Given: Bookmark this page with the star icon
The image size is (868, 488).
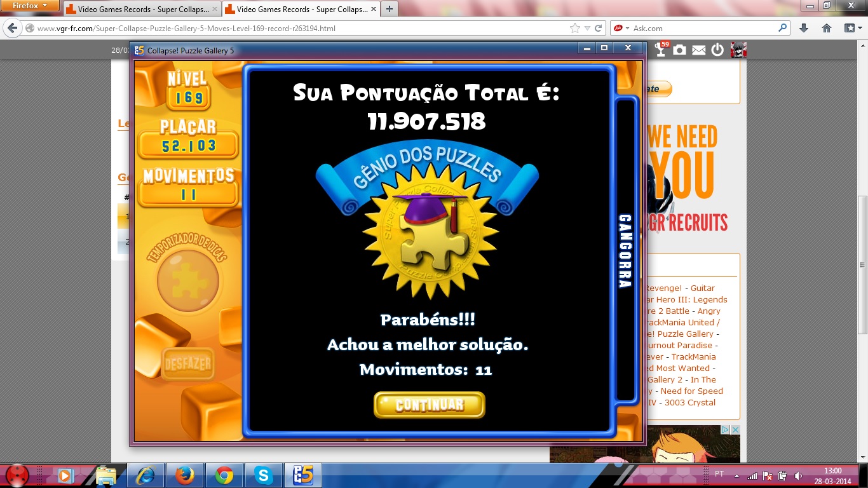Looking at the screenshot, I should click(x=575, y=28).
